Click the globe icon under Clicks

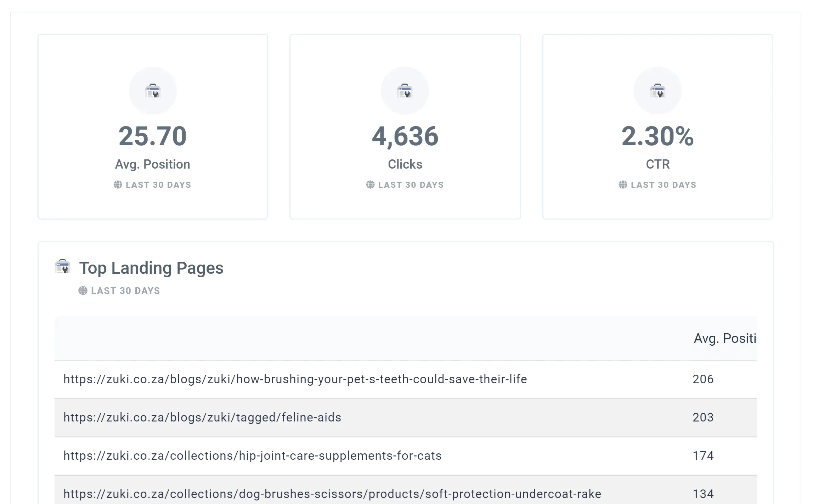coord(370,185)
